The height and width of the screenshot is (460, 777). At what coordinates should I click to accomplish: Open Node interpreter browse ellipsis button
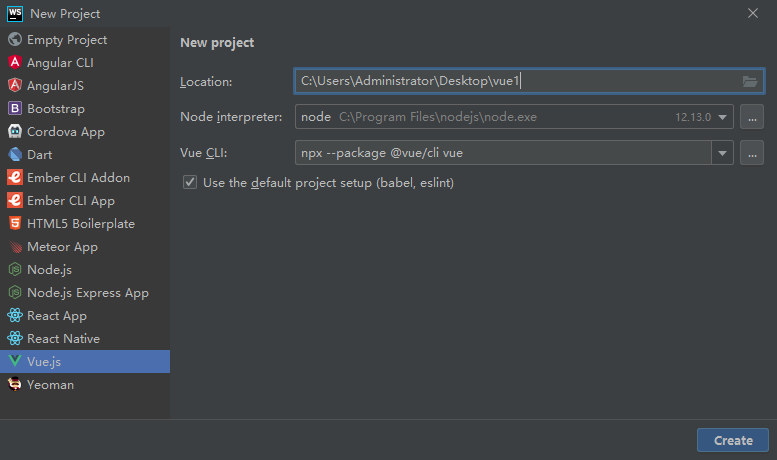752,117
